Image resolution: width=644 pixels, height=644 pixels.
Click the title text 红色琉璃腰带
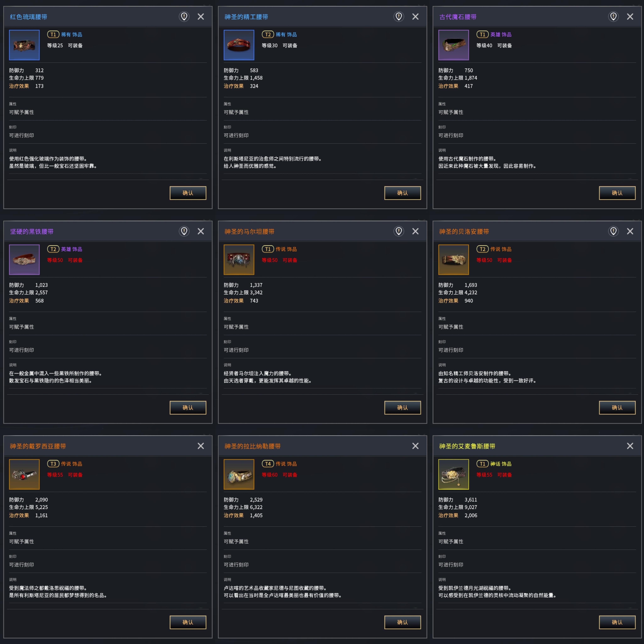29,17
